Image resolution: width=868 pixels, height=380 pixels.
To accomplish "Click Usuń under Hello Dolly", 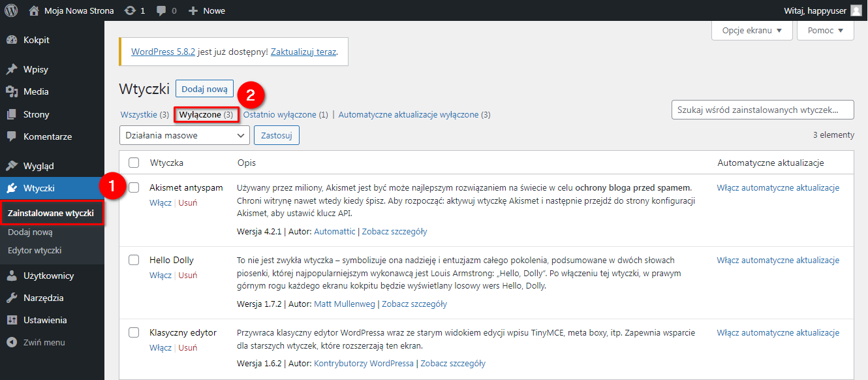I will [188, 275].
